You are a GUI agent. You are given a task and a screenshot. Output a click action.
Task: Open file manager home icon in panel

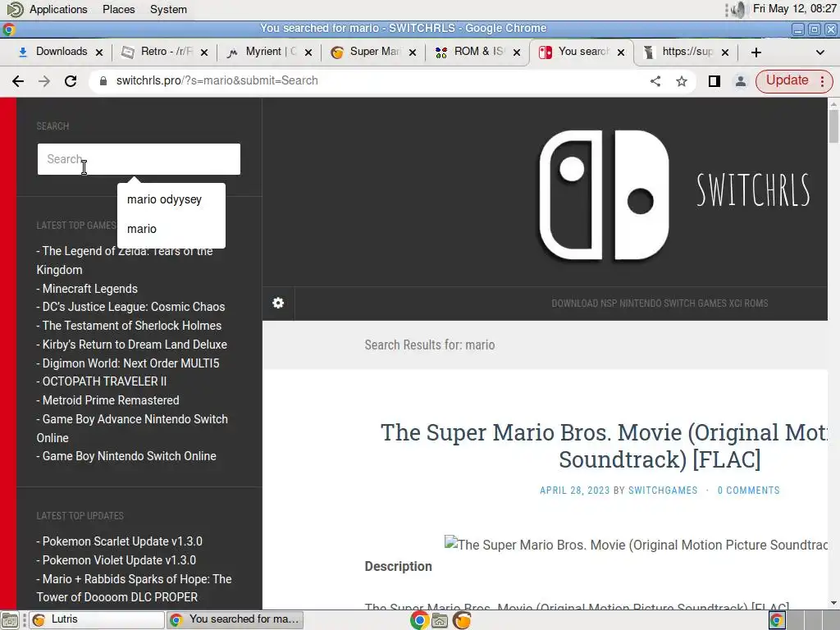coord(440,620)
